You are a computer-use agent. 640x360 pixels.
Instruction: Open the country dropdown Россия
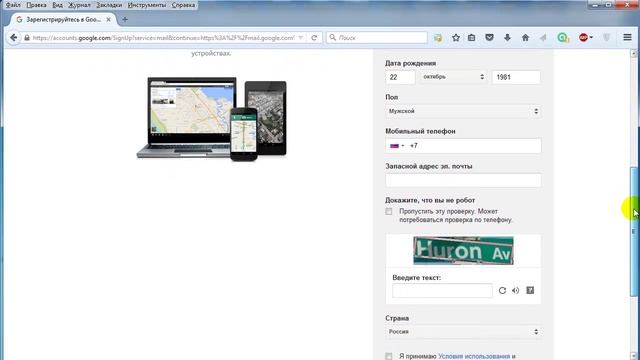[x=463, y=332]
